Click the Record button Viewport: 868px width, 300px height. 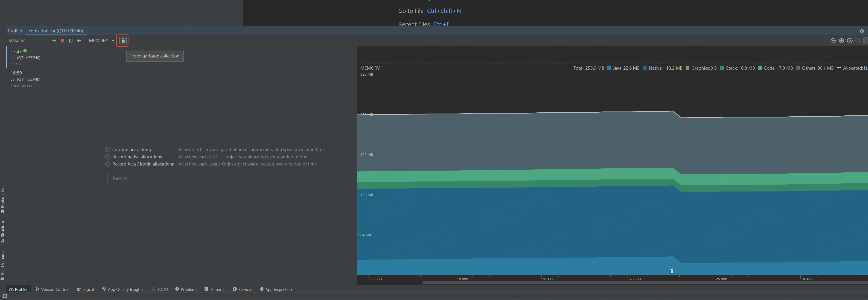120,178
